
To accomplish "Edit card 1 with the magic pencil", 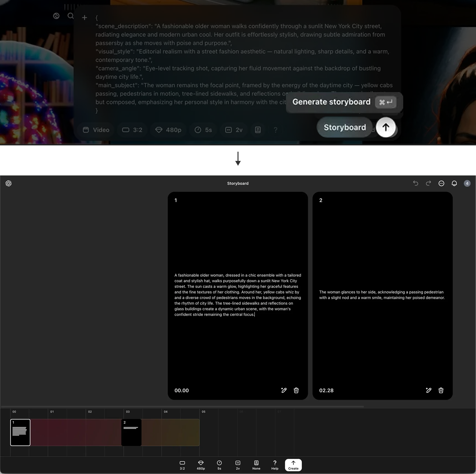I will click(284, 390).
